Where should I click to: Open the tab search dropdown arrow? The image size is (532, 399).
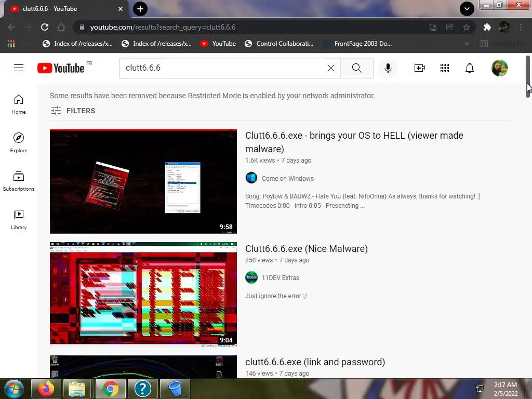tap(467, 9)
